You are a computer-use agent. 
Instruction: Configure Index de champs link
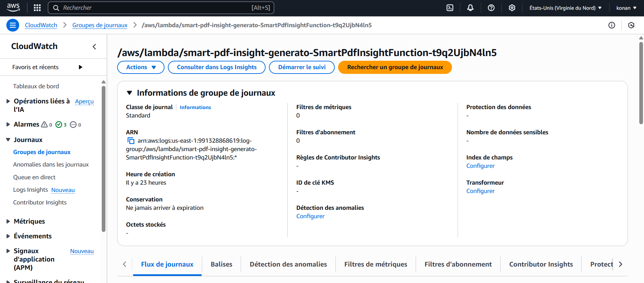(480, 166)
